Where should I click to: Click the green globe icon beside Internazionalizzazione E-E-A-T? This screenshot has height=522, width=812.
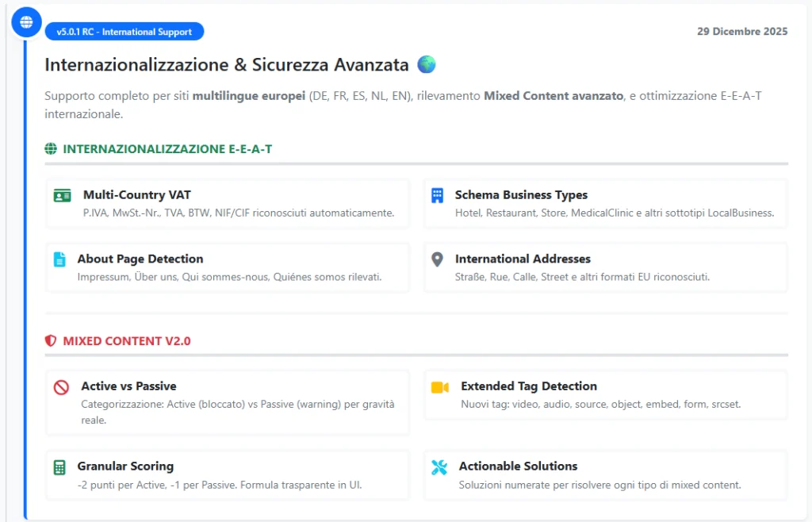click(51, 148)
